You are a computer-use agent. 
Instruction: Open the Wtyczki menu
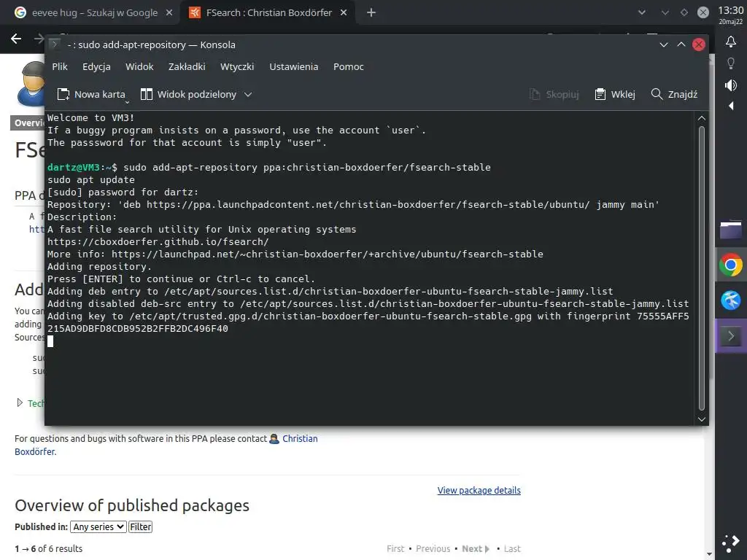237,66
